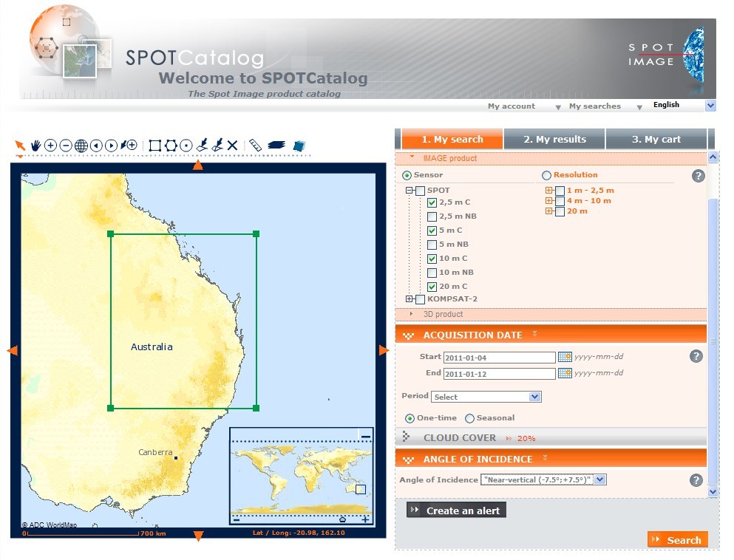Pan map north with top arrow
The width and height of the screenshot is (734, 560).
coord(198,165)
